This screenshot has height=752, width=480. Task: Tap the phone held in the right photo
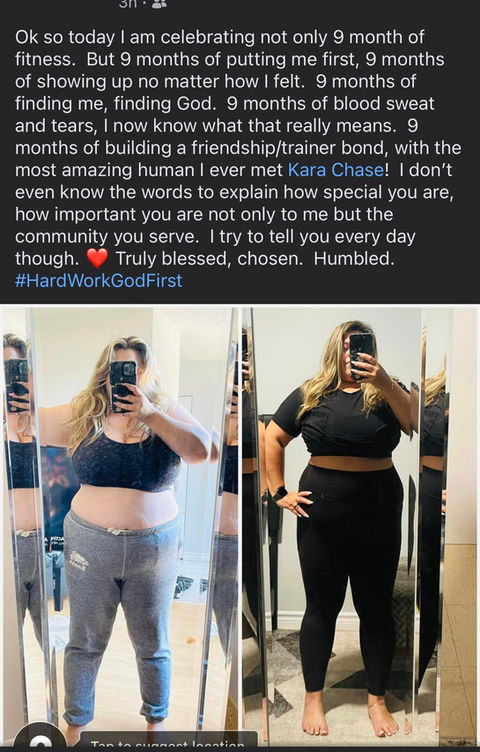[362, 356]
